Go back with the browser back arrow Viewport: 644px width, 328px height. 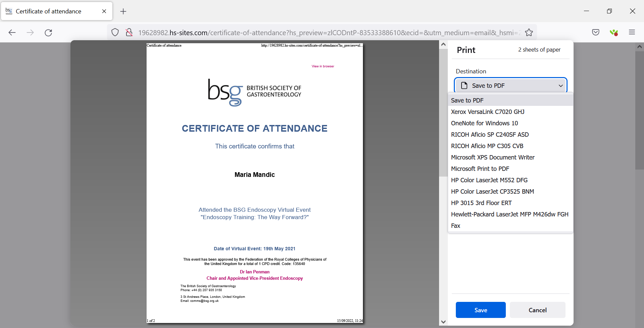pyautogui.click(x=12, y=32)
